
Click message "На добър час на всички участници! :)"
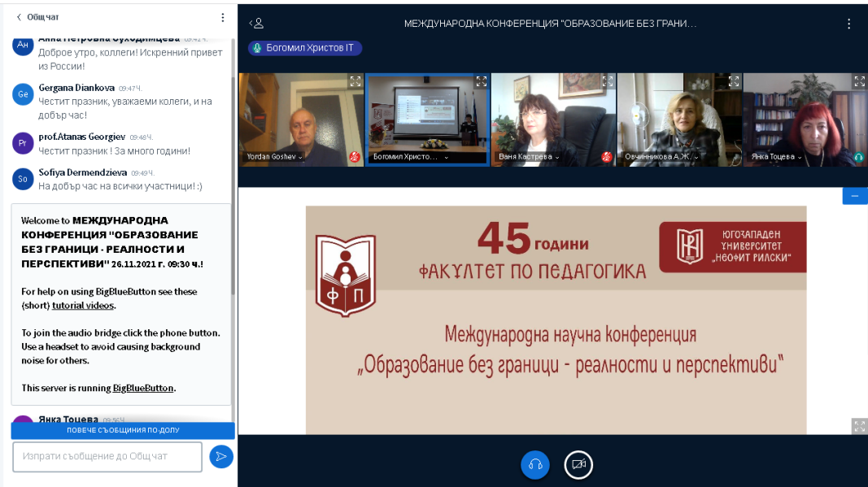120,186
